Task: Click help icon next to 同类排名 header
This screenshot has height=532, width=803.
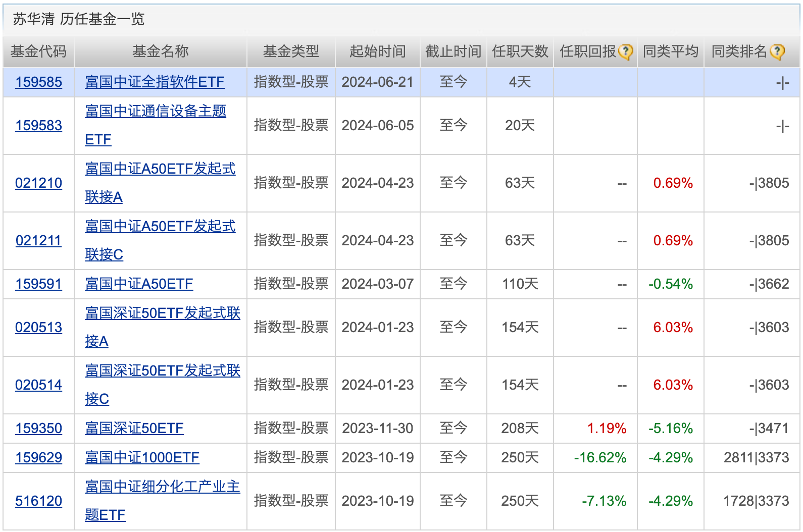Action: point(777,51)
